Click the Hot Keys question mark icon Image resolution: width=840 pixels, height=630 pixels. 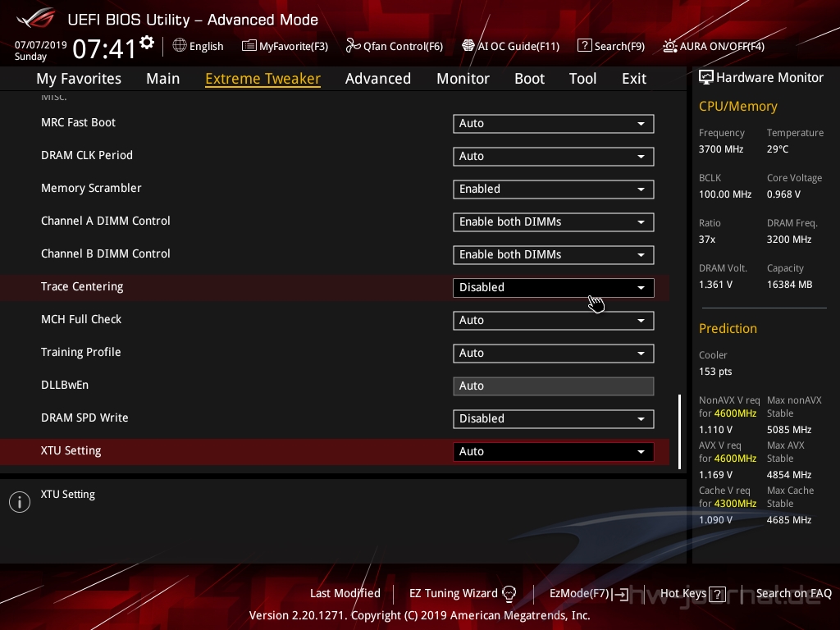pyautogui.click(x=717, y=594)
